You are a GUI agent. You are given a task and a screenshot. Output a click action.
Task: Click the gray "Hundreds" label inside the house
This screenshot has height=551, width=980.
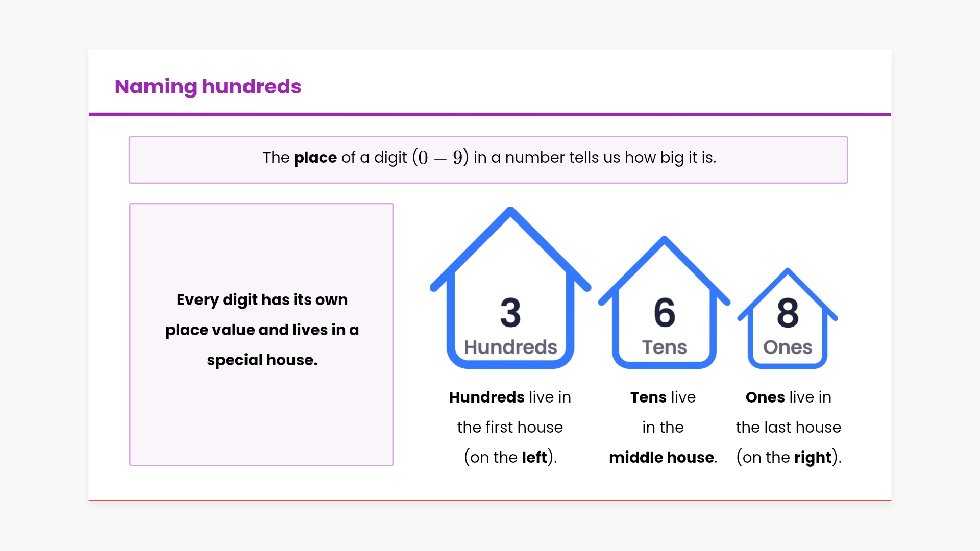point(510,347)
